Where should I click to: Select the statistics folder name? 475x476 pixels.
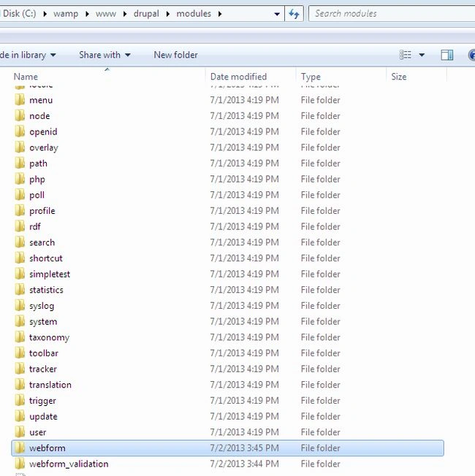46,290
